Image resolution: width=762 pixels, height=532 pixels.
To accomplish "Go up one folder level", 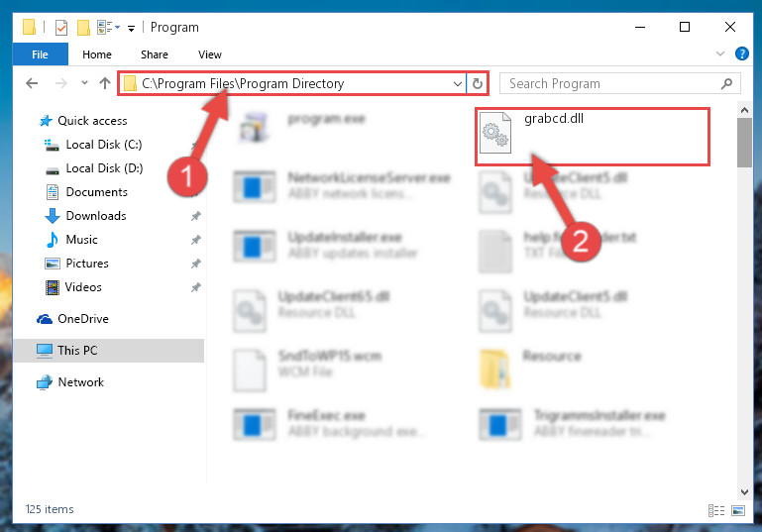I will (105, 83).
